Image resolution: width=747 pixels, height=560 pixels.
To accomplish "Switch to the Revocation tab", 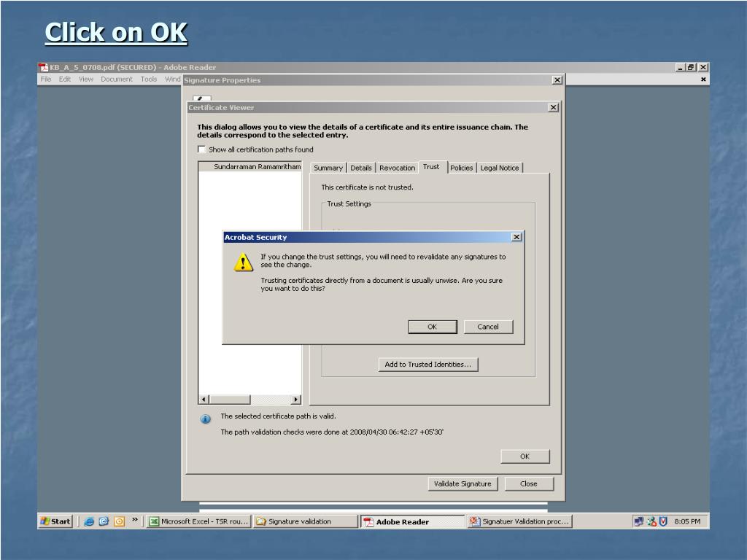I will coord(397,168).
